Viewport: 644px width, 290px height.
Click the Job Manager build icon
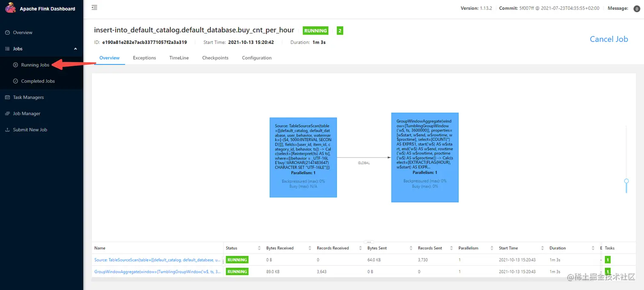tap(7, 113)
